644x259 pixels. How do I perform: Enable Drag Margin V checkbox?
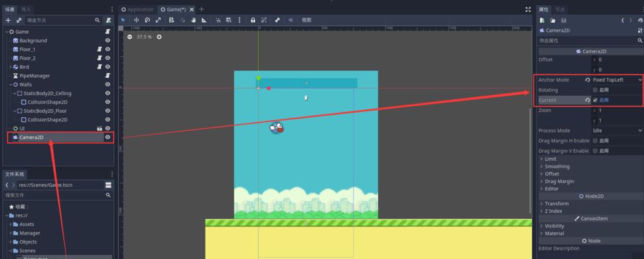[x=595, y=151]
